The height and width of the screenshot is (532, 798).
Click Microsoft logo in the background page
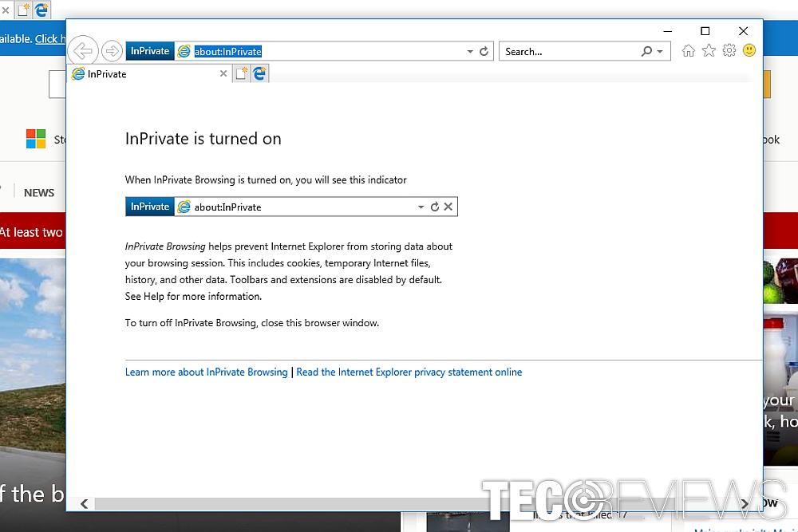[x=36, y=139]
